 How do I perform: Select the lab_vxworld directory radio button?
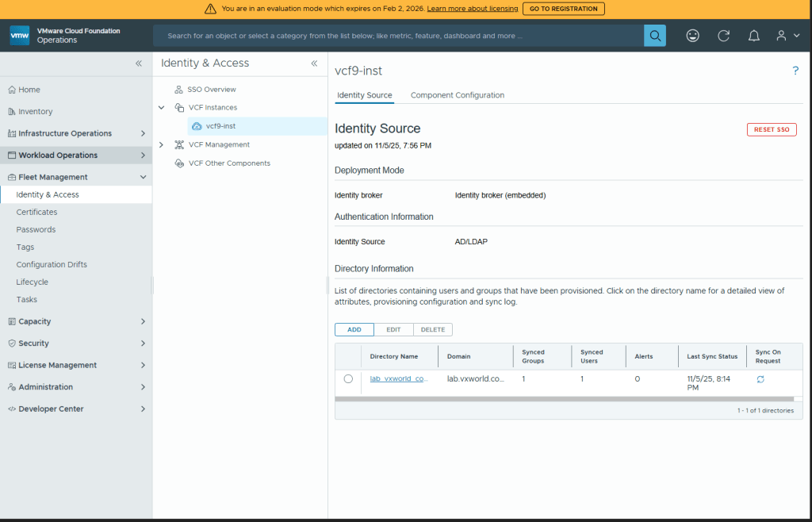[x=348, y=379]
